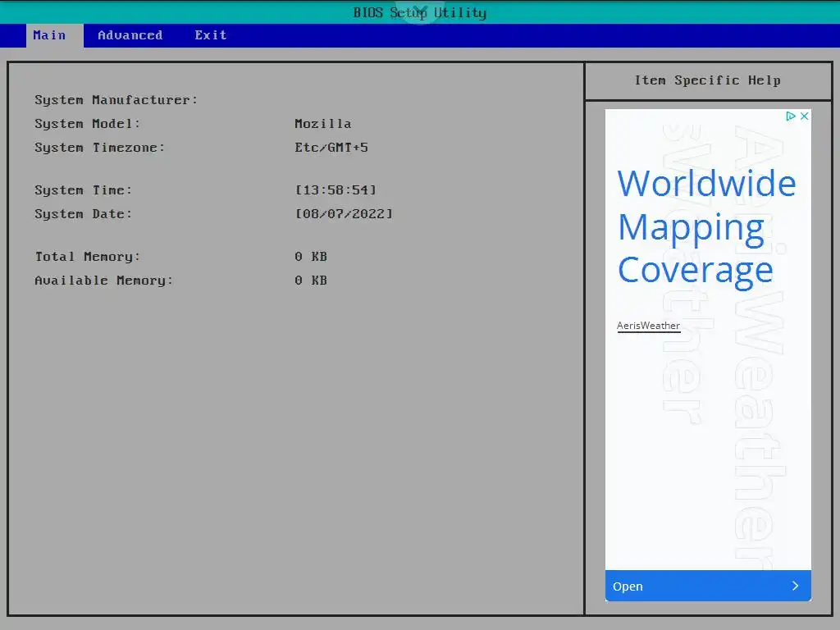Click the System Model label
Viewport: 840px width, 630px height.
(87, 124)
